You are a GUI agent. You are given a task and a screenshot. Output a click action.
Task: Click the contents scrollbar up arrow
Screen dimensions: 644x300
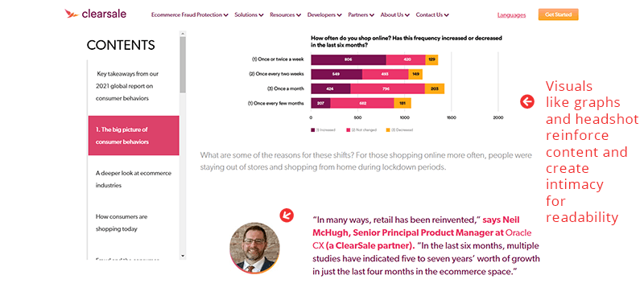[x=183, y=33]
